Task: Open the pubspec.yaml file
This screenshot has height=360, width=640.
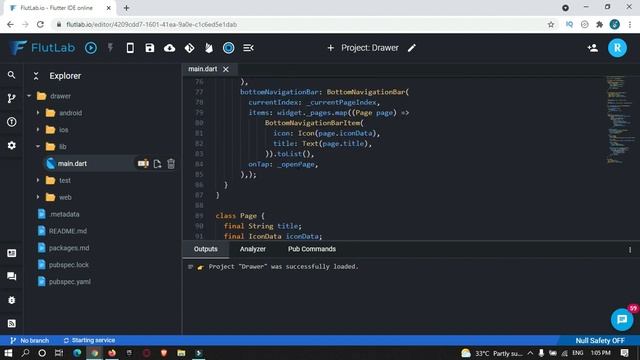Action: pyautogui.click(x=70, y=282)
